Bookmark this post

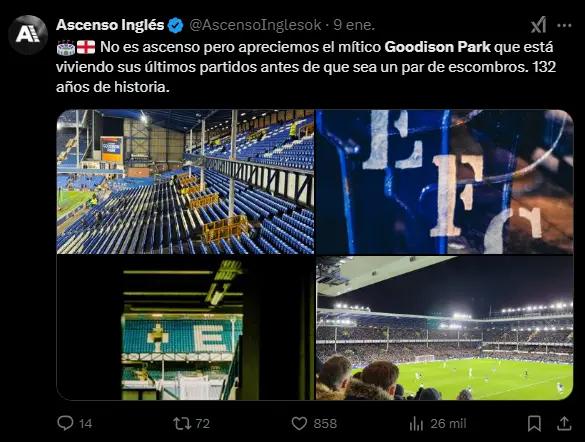point(534,423)
